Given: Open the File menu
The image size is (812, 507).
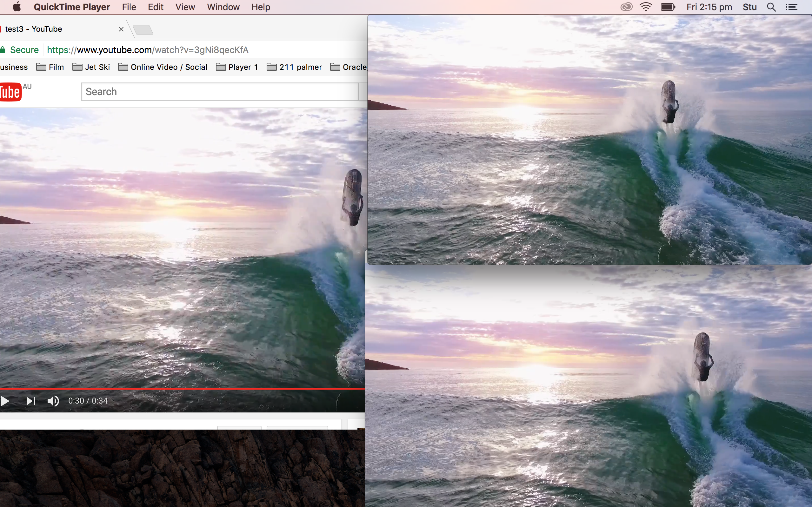Looking at the screenshot, I should (x=129, y=7).
